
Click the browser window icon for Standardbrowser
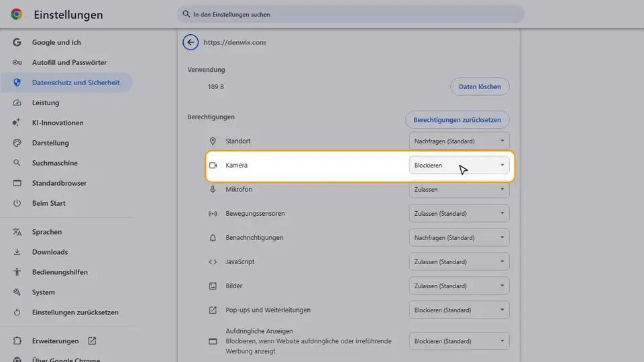coord(17,183)
